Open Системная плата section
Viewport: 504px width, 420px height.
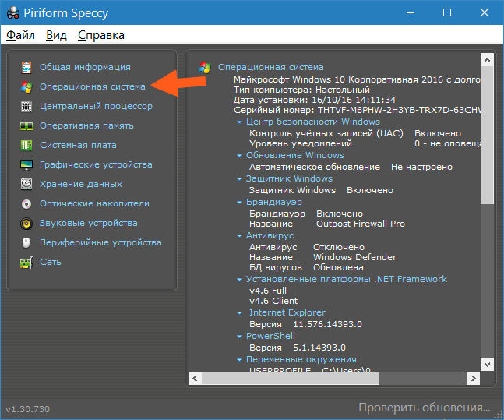(78, 146)
